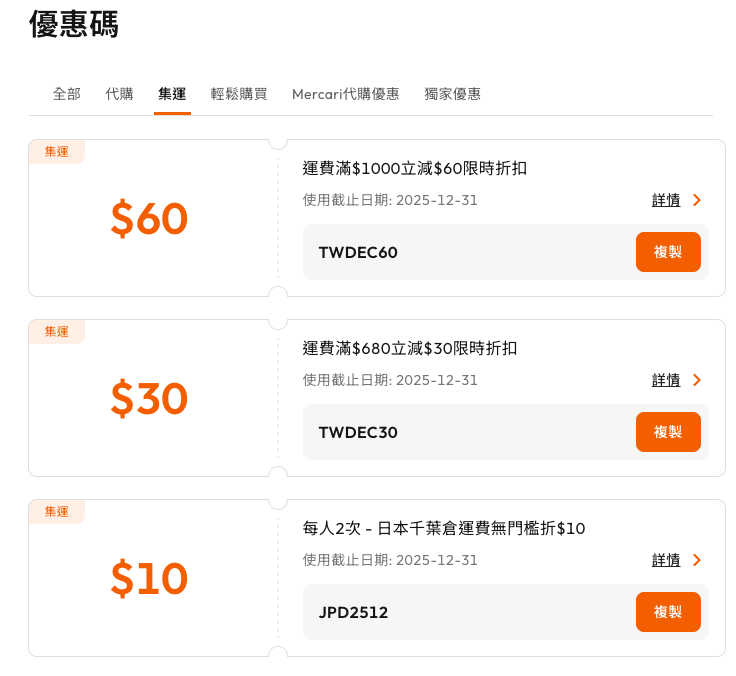Click the chevron arrow on $10 coupon
This screenshot has height=676, width=736.
pyautogui.click(x=697, y=560)
